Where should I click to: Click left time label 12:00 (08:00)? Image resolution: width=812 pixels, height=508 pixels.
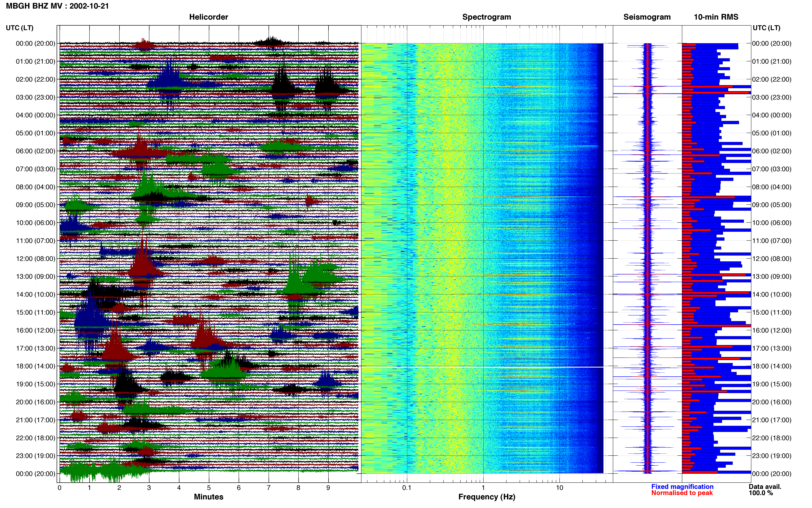point(36,259)
